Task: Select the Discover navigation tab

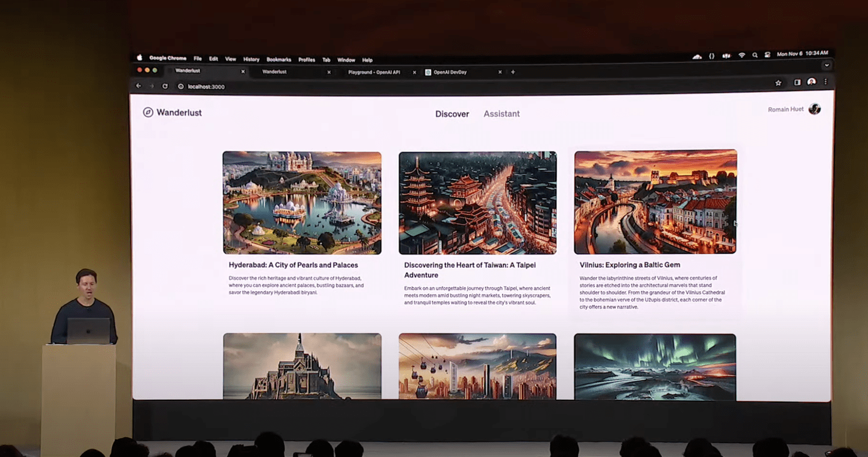Action: click(452, 114)
